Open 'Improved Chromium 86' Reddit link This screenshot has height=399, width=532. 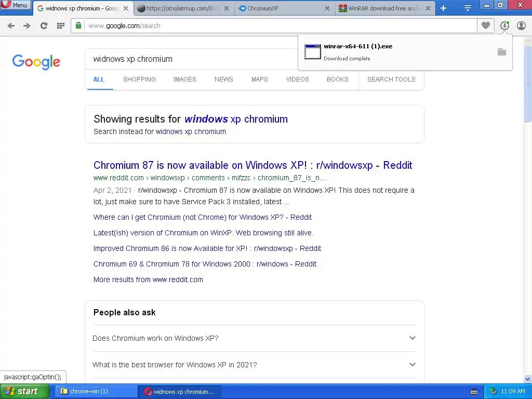[x=207, y=248]
